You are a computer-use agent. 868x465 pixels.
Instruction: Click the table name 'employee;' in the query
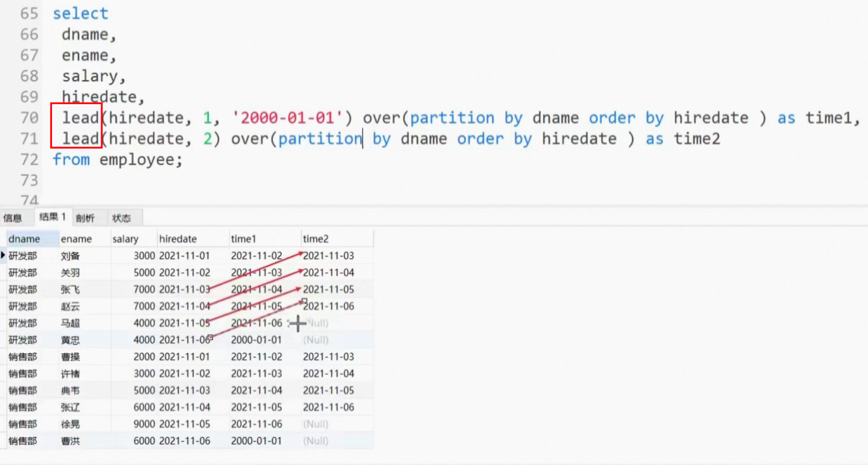pyautogui.click(x=141, y=159)
